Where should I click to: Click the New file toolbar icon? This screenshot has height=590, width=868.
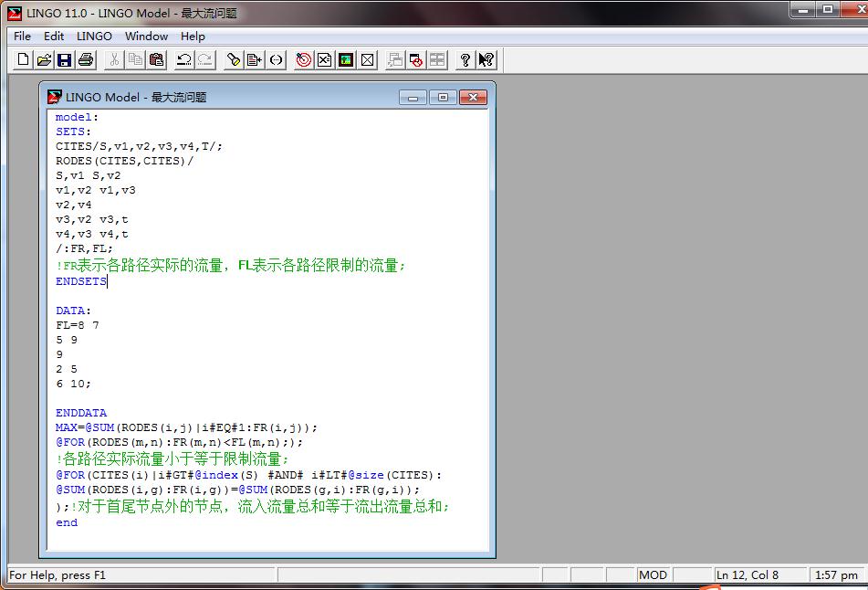click(x=24, y=60)
